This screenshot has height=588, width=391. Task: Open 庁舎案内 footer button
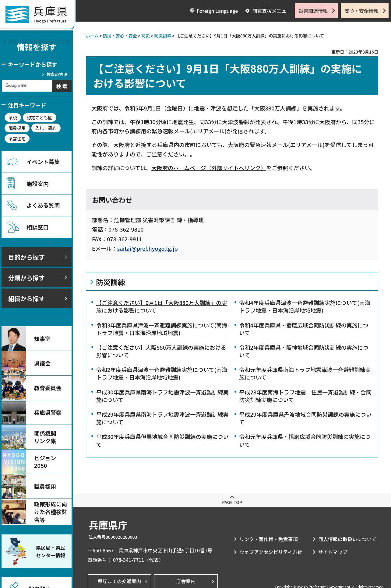(x=186, y=581)
